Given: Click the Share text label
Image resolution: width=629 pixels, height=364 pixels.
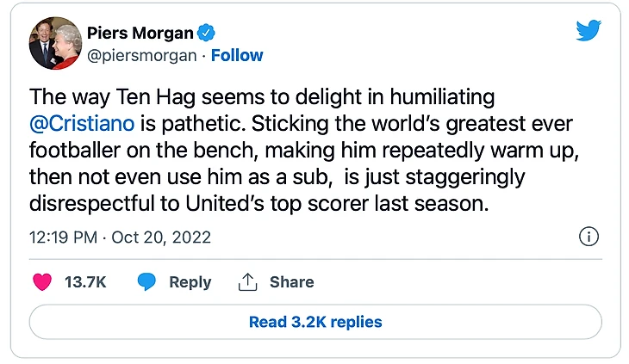Looking at the screenshot, I should (291, 282).
